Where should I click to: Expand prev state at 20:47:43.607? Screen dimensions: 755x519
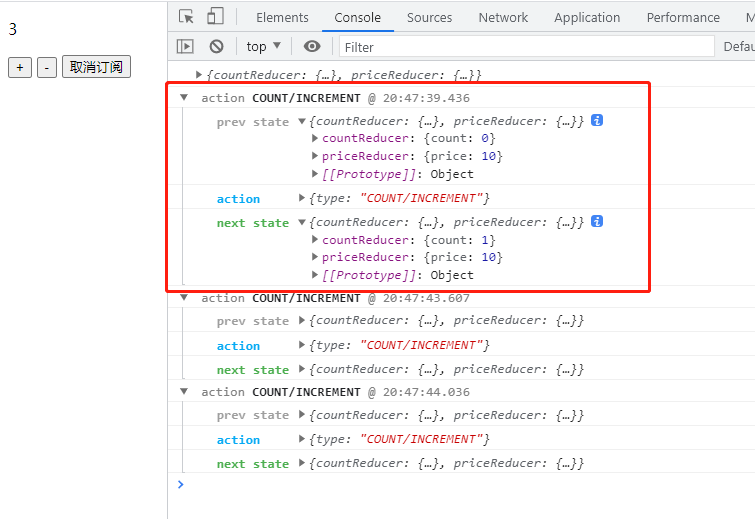[x=301, y=320]
